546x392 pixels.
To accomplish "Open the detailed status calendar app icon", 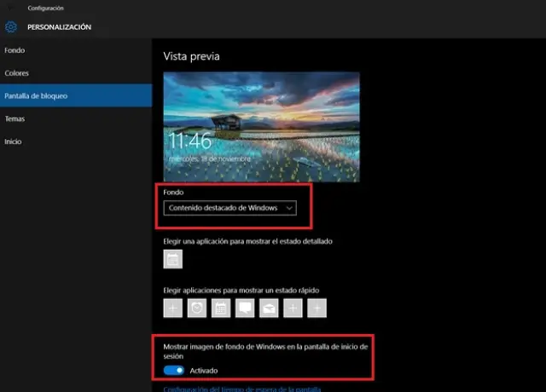I will (173, 261).
